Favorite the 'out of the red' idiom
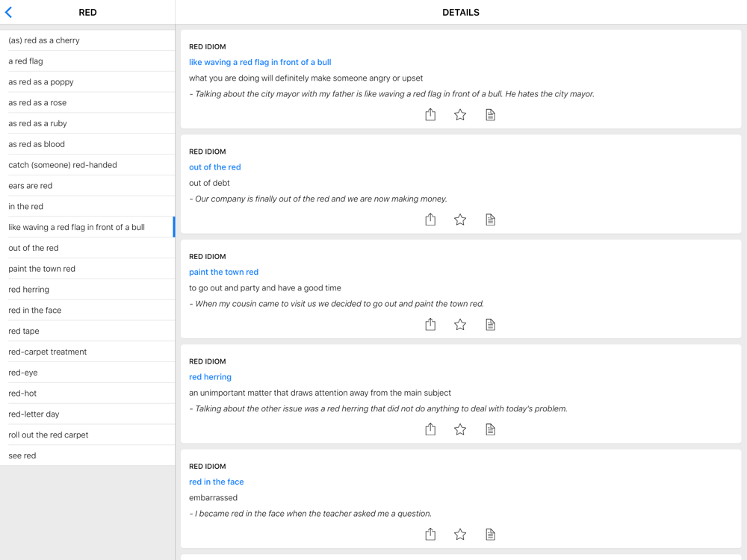 coord(460,220)
